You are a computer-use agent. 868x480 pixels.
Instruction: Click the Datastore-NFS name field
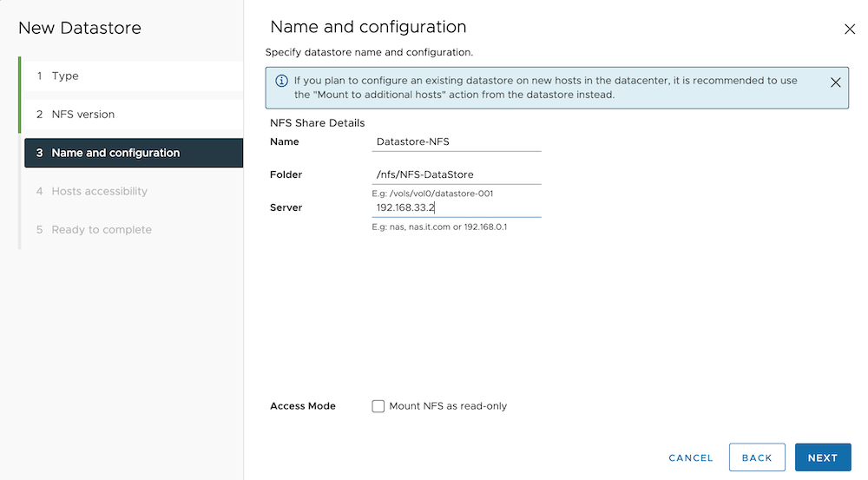click(456, 141)
